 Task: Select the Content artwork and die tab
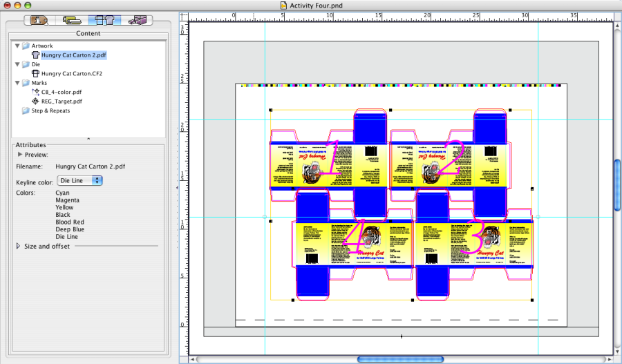coord(104,20)
